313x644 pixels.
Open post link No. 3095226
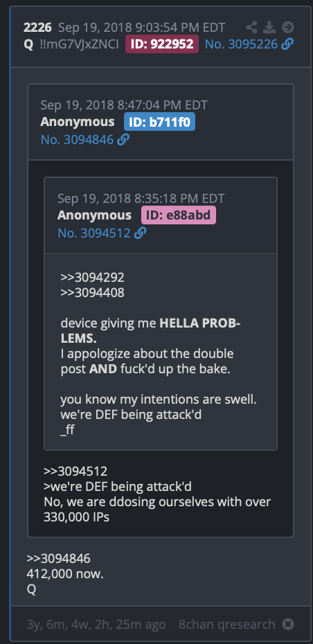pos(241,44)
